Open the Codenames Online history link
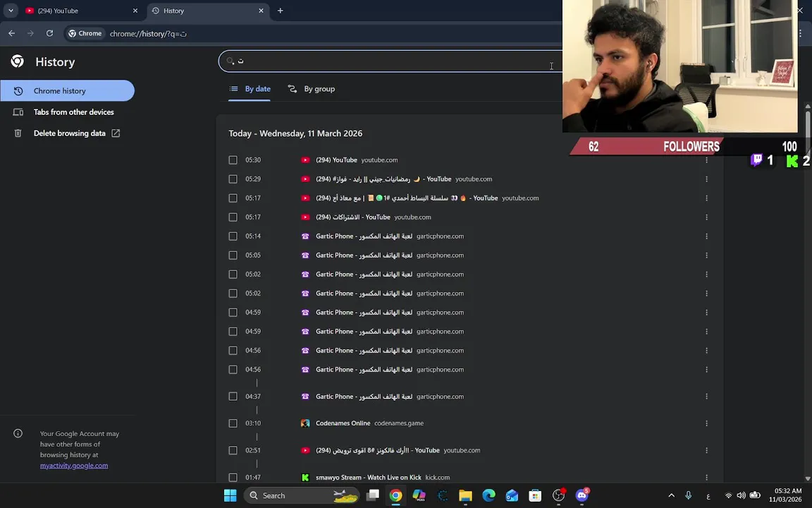 (343, 423)
